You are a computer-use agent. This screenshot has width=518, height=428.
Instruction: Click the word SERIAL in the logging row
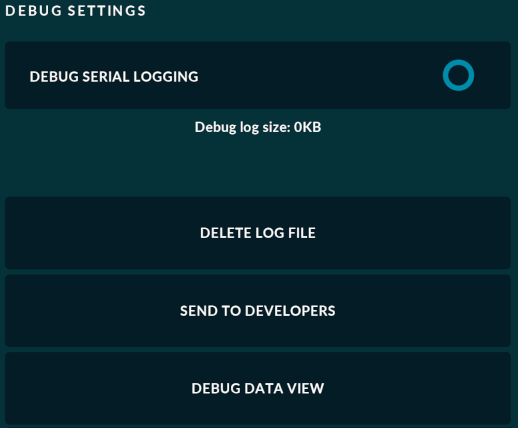(106, 77)
